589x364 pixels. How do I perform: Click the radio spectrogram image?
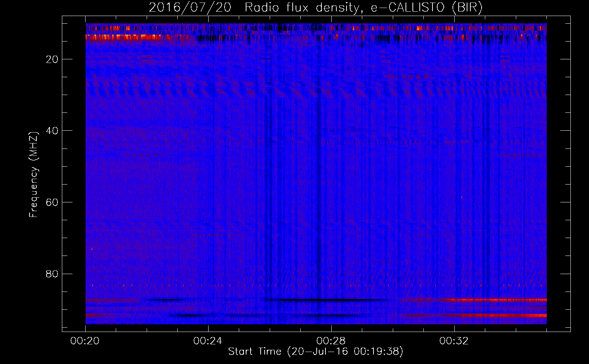(316, 174)
